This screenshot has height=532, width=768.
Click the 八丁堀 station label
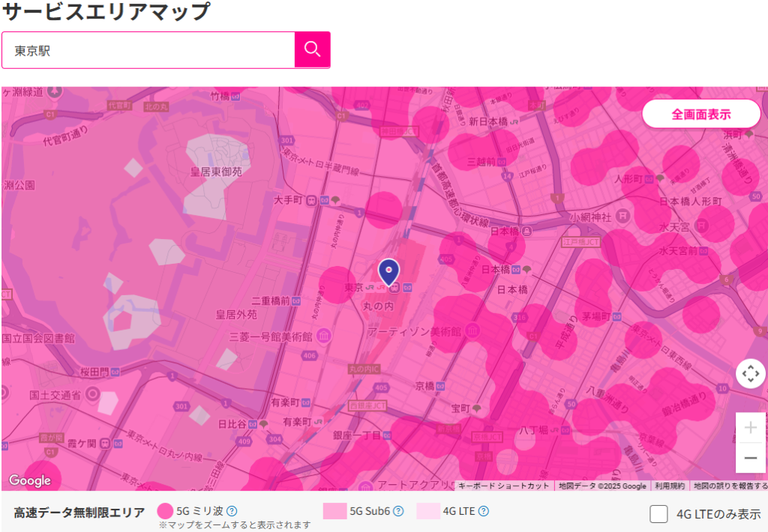coord(533,430)
